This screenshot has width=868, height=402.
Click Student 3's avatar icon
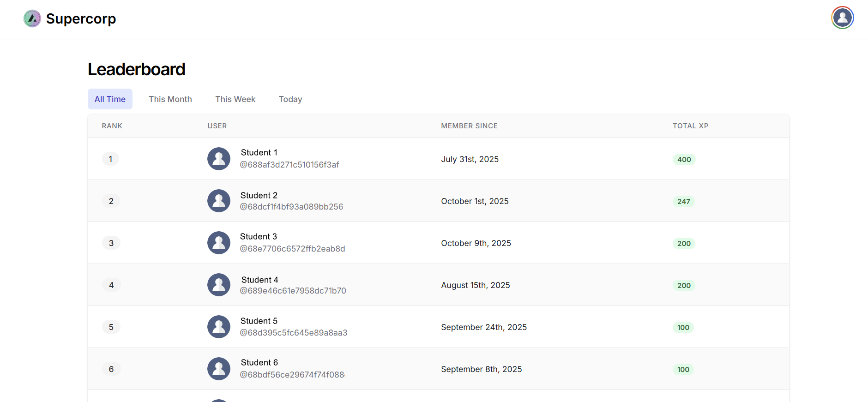coord(219,243)
